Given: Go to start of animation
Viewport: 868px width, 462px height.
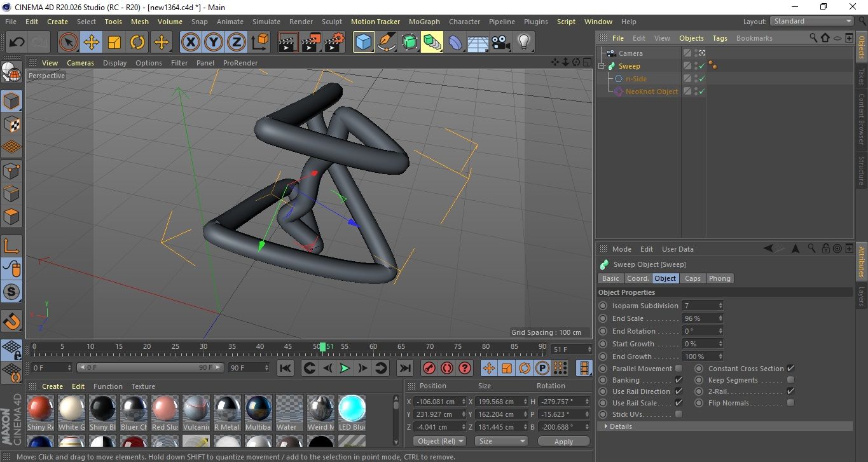Looking at the screenshot, I should 286,368.
